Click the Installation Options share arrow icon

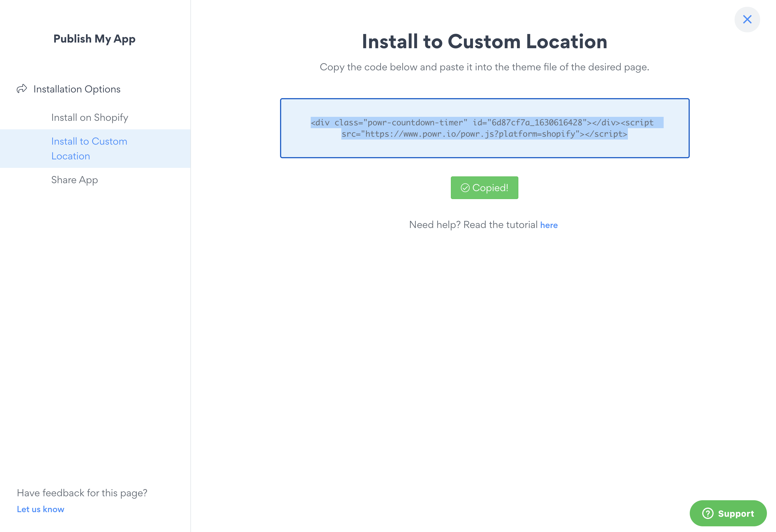point(22,89)
